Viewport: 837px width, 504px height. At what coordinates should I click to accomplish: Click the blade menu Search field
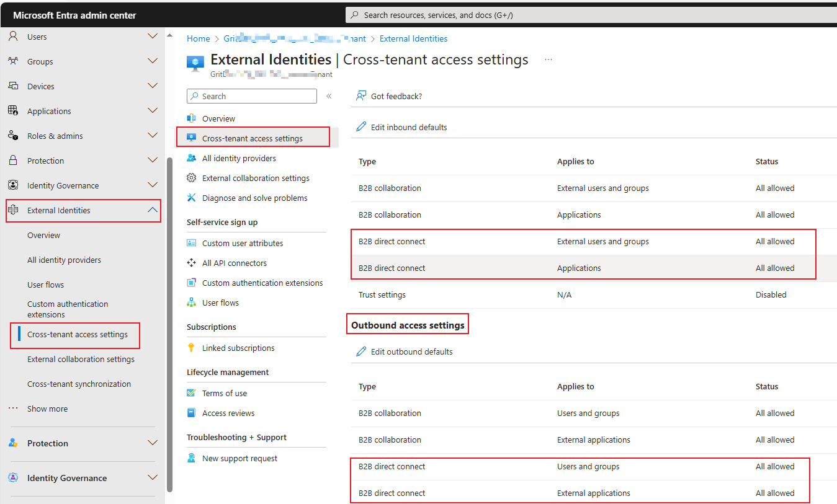pyautogui.click(x=252, y=96)
